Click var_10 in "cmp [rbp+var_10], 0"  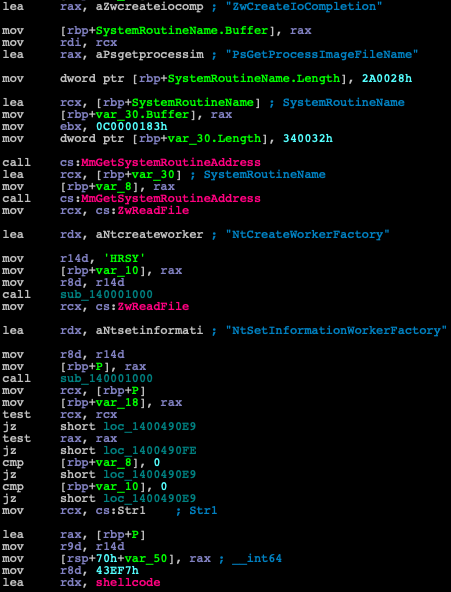tap(117, 487)
